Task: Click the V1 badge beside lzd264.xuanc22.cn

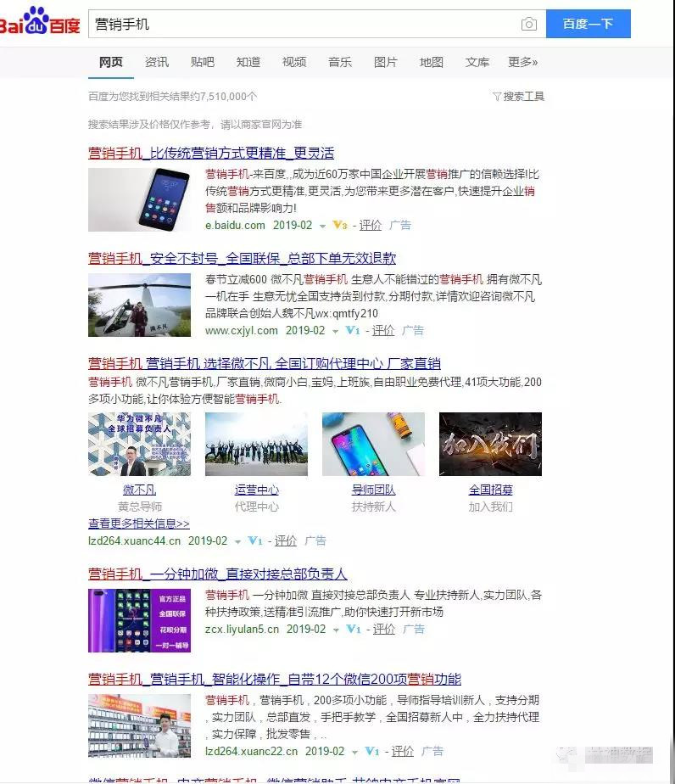Action: click(x=372, y=752)
